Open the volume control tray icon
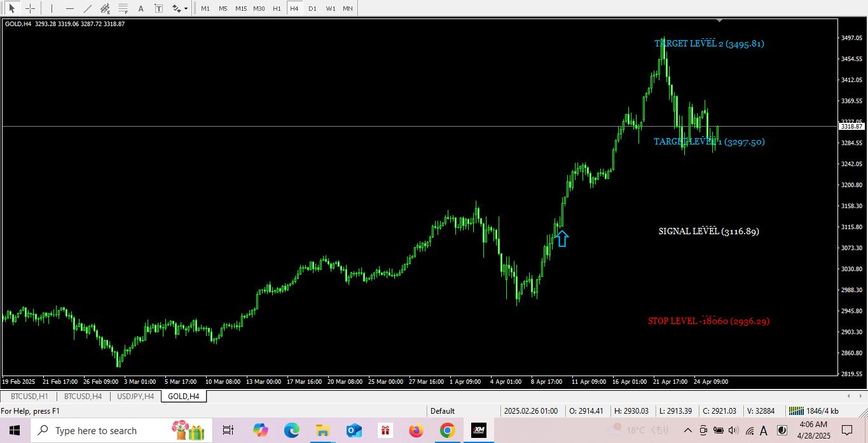The height and width of the screenshot is (443, 868). [733, 430]
